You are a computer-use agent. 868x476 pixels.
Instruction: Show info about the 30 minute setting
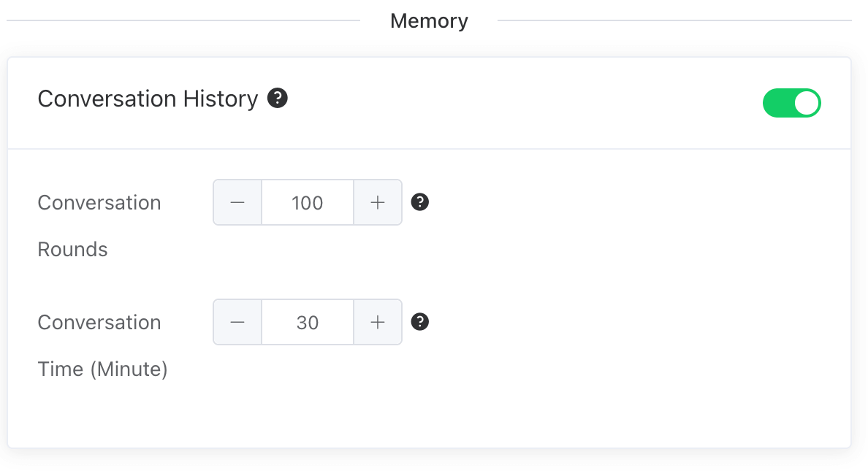(419, 321)
